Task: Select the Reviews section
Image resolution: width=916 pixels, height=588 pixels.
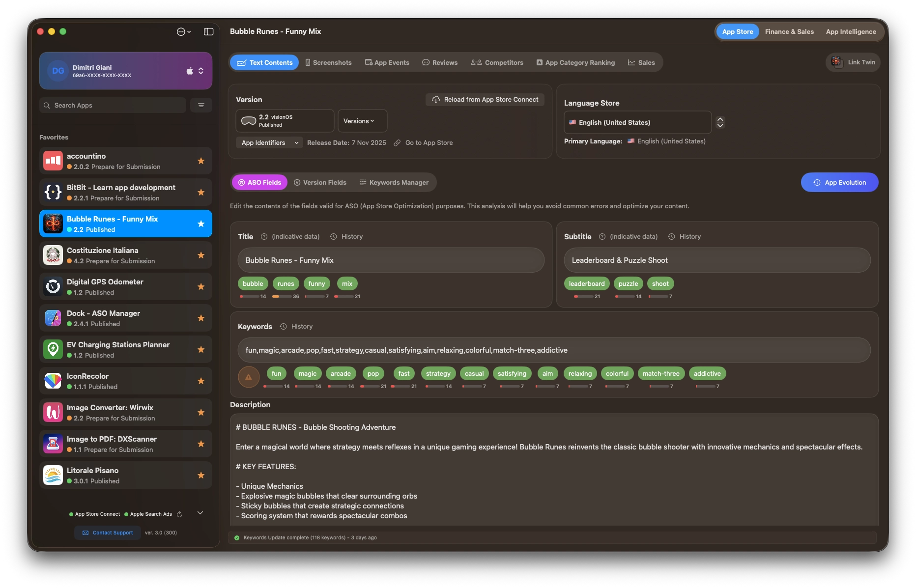Action: 439,62
